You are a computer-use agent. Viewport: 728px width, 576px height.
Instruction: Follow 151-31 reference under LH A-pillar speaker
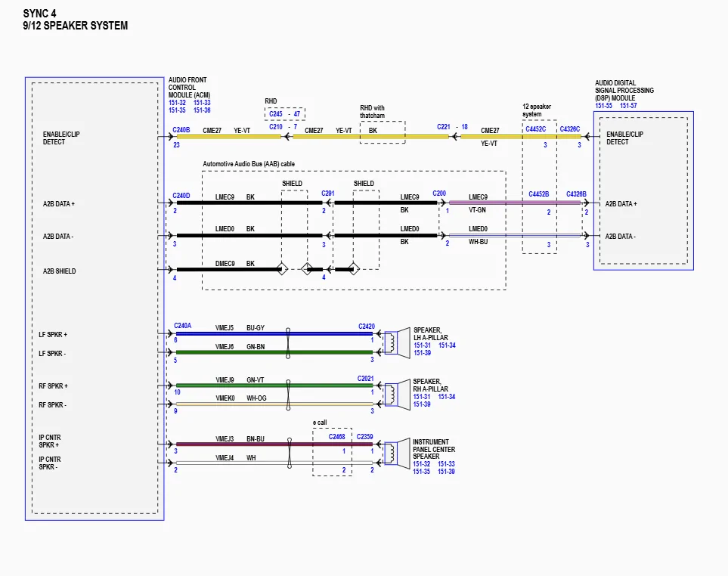coord(422,345)
